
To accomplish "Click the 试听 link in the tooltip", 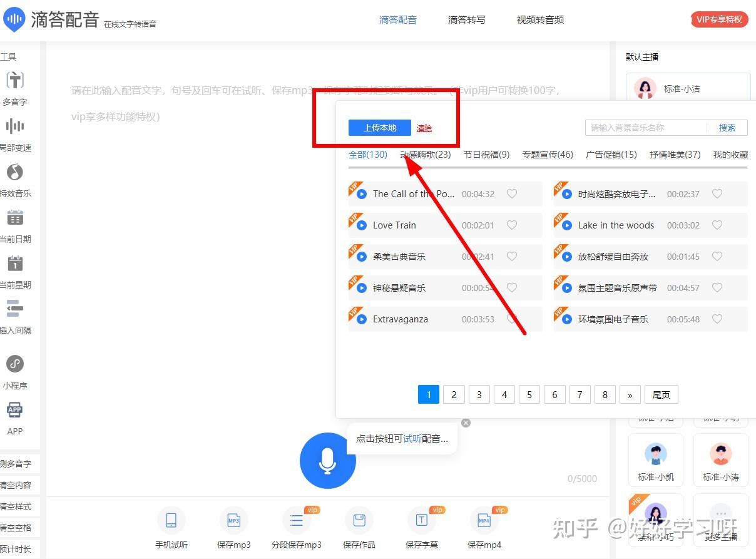I will click(412, 439).
